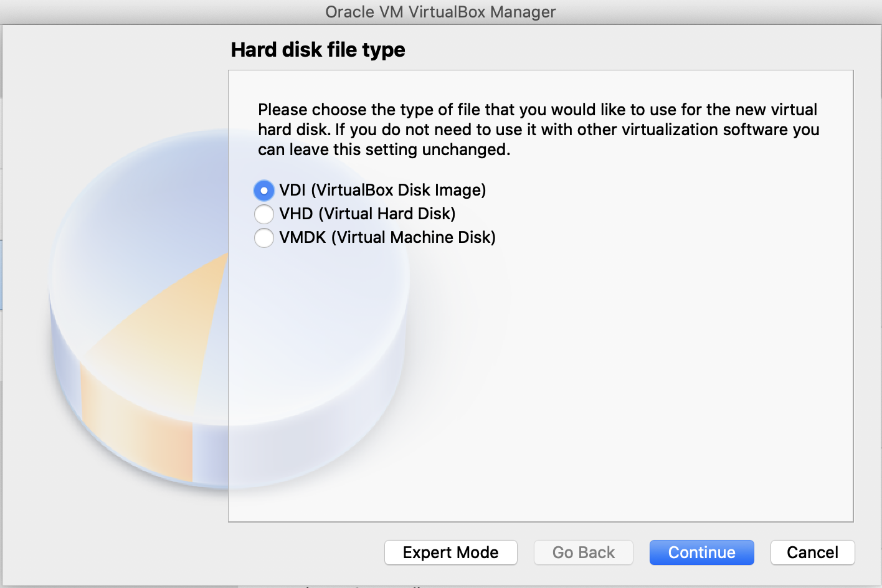Cancel the hard disk creation wizard
The width and height of the screenshot is (882, 588).
pyautogui.click(x=812, y=552)
